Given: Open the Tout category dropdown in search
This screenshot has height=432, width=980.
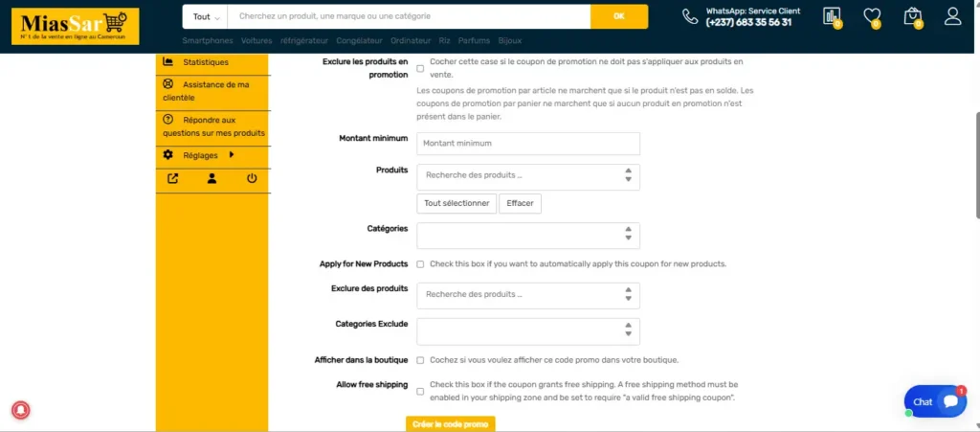Looking at the screenshot, I should [206, 16].
